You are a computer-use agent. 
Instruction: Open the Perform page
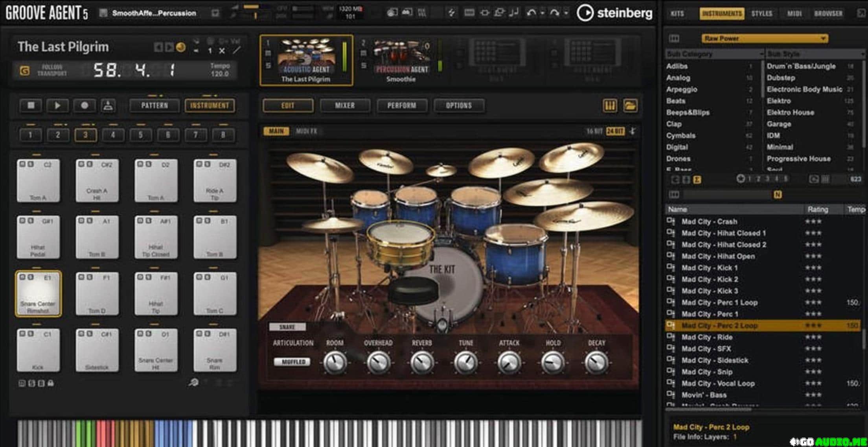click(401, 105)
